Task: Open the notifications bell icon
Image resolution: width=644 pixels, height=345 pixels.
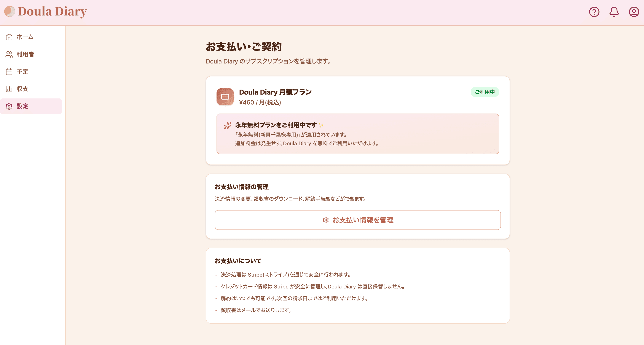Action: click(614, 12)
